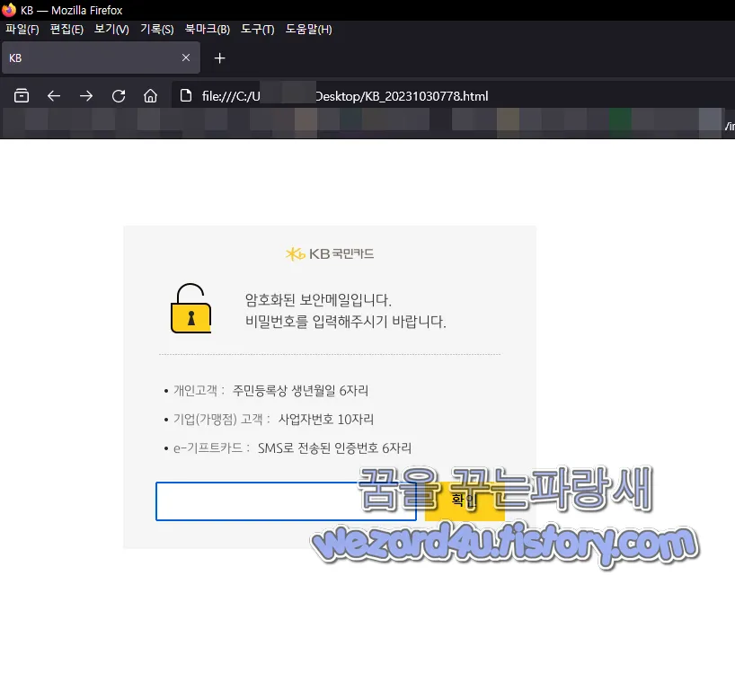Click the Reload page icon

click(118, 94)
